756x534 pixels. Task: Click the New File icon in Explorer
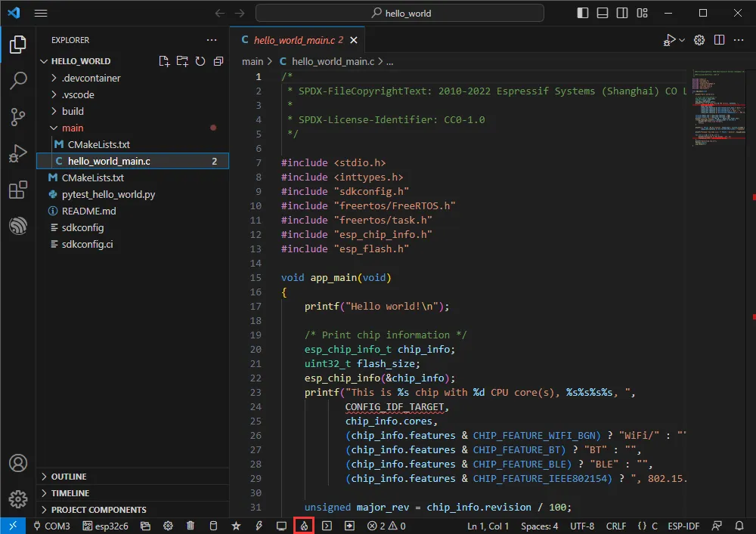164,61
